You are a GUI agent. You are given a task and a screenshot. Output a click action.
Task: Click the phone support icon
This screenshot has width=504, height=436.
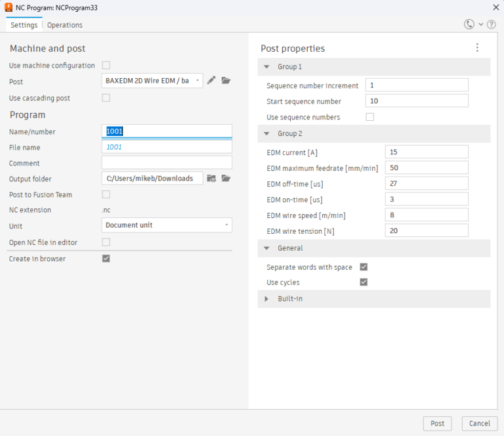(469, 24)
